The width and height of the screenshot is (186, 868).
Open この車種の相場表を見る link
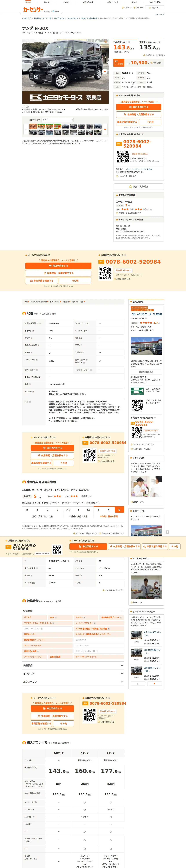pos(113,590)
